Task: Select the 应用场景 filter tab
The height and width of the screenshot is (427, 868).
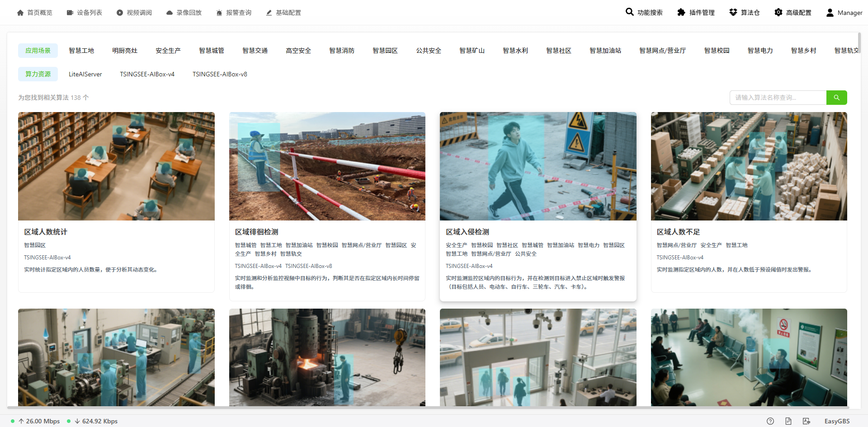Action: [x=38, y=51]
